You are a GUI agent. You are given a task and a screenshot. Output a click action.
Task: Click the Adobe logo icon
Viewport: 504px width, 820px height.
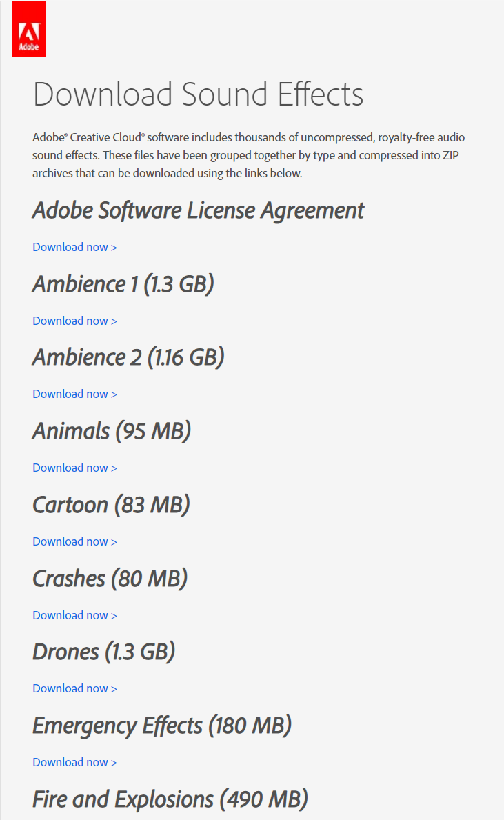point(29,29)
